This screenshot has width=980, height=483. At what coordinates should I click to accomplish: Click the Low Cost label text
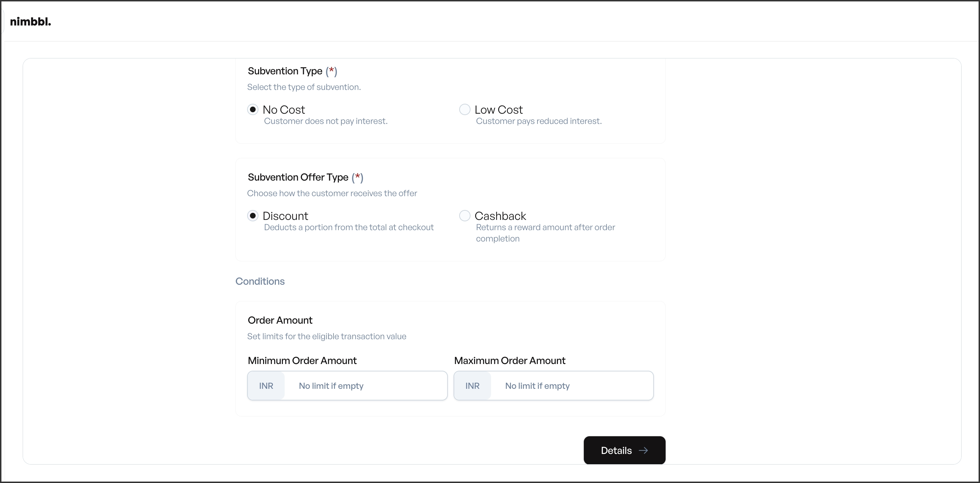[499, 110]
